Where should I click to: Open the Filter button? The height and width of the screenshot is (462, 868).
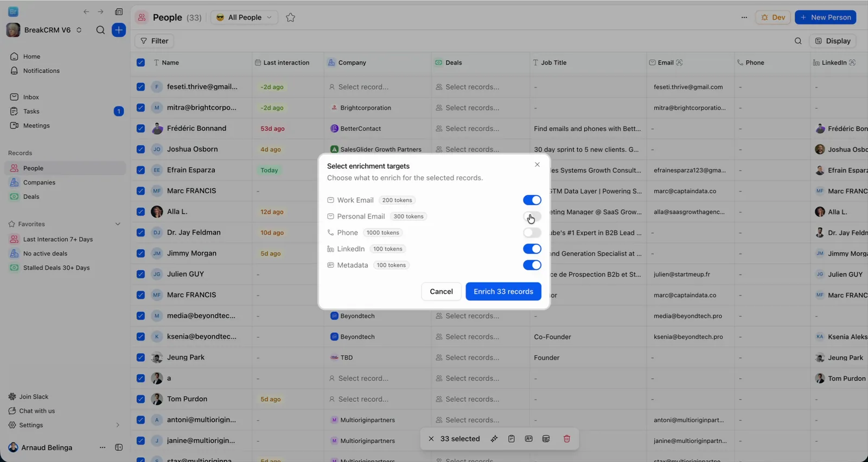(154, 41)
